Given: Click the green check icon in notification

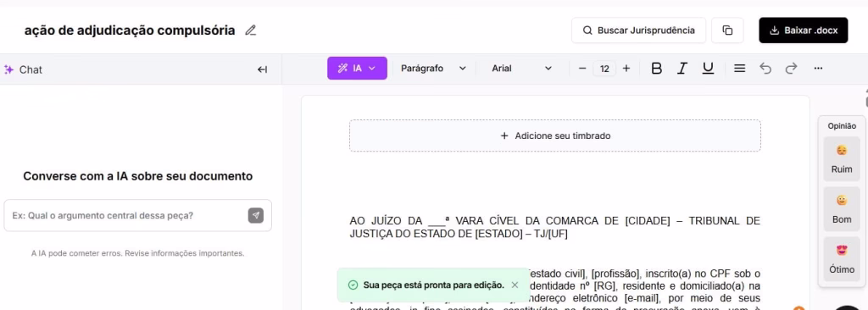Looking at the screenshot, I should tap(353, 285).
